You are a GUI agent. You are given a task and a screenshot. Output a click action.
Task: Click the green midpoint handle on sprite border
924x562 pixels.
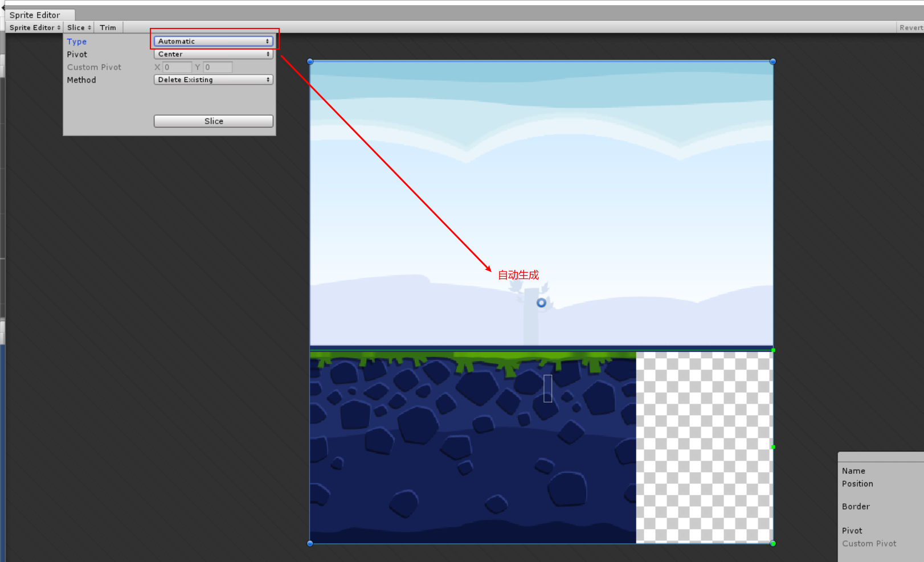[x=773, y=447]
